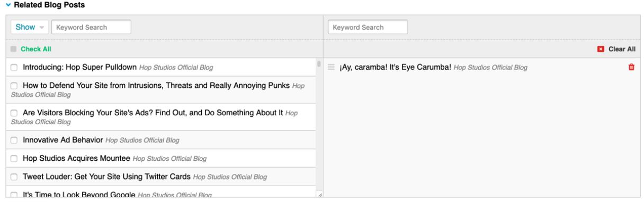Collapse the Related Blog Posts section

[7, 5]
